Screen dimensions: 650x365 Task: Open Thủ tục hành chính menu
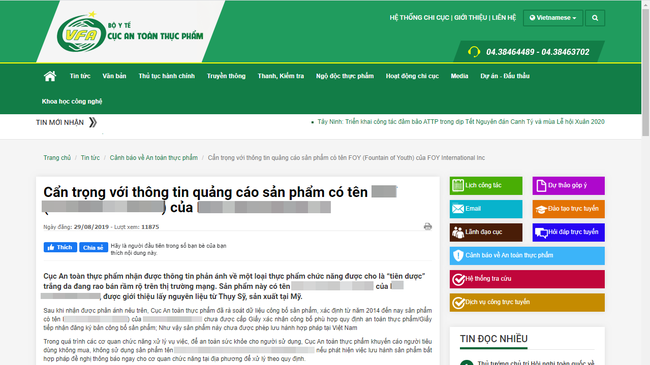tap(167, 76)
